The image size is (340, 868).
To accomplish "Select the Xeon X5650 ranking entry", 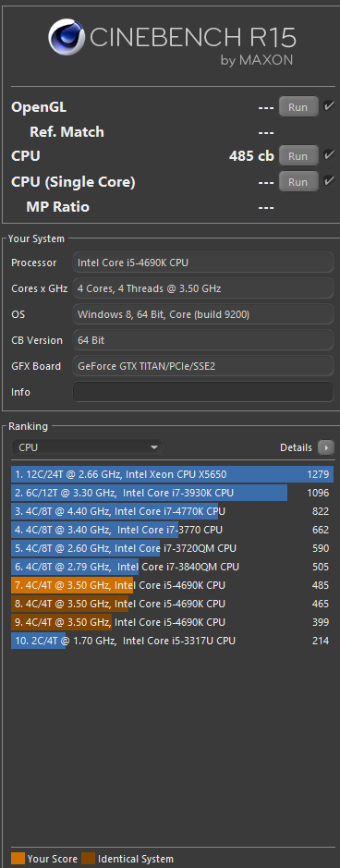I will [x=172, y=474].
